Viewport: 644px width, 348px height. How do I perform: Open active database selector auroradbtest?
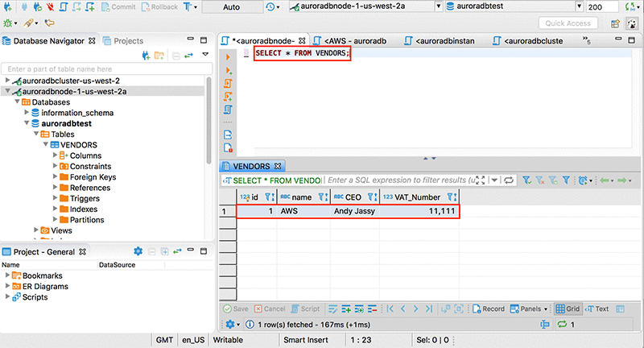point(514,6)
